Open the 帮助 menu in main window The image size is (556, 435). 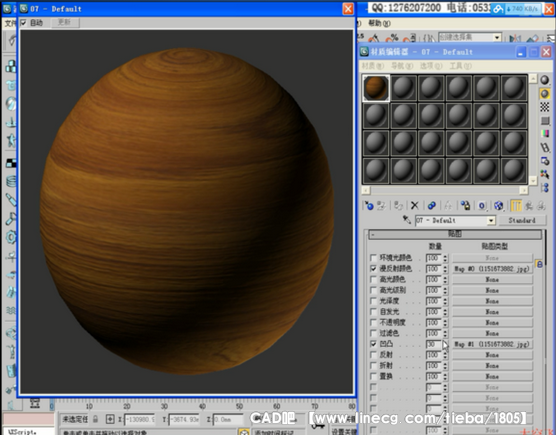pyautogui.click(x=379, y=23)
